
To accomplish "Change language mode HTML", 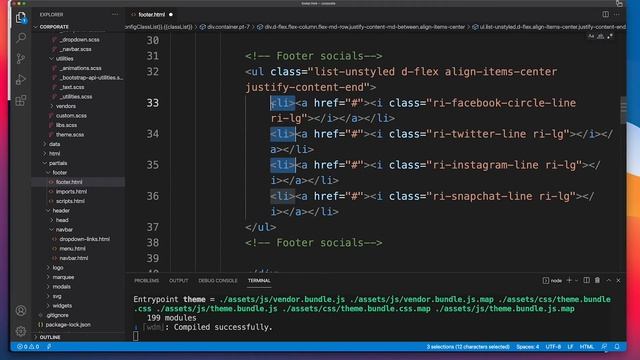I will click(x=587, y=347).
